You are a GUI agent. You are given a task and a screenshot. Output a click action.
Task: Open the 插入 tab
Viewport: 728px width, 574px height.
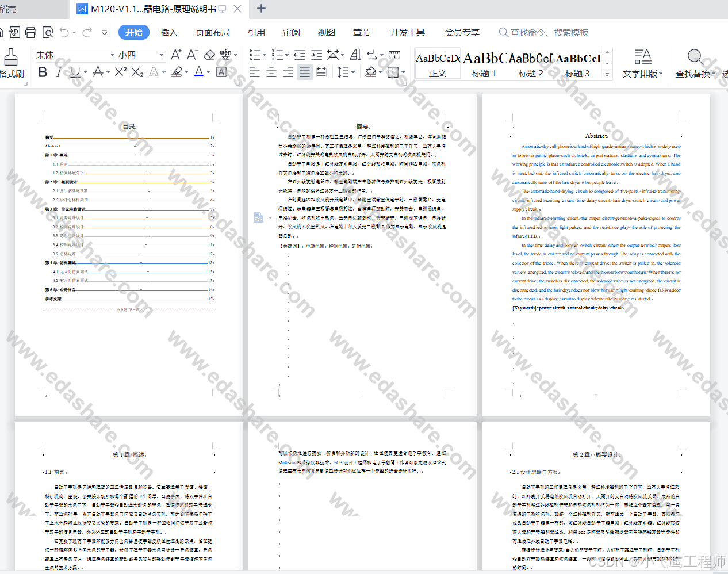(168, 32)
